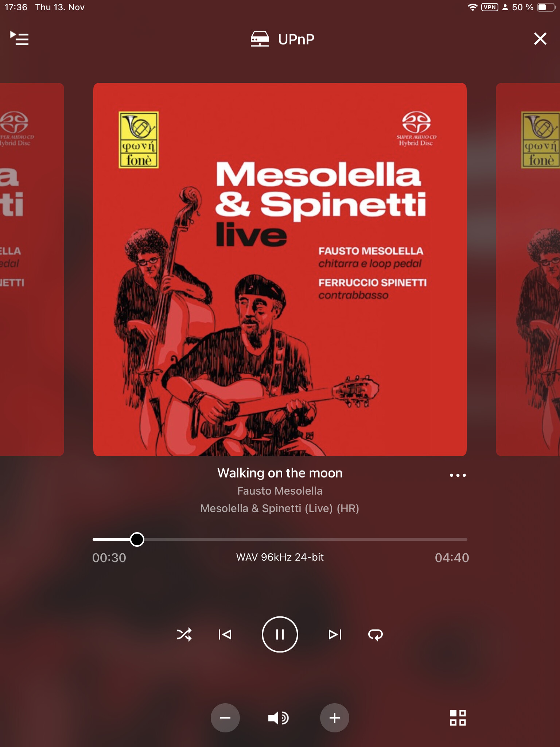The height and width of the screenshot is (747, 560).
Task: Open the grid view icon
Action: (458, 718)
